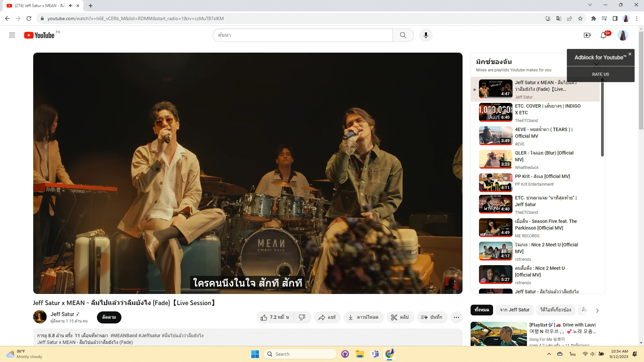
Task: Reload the page
Action: (x=29, y=18)
